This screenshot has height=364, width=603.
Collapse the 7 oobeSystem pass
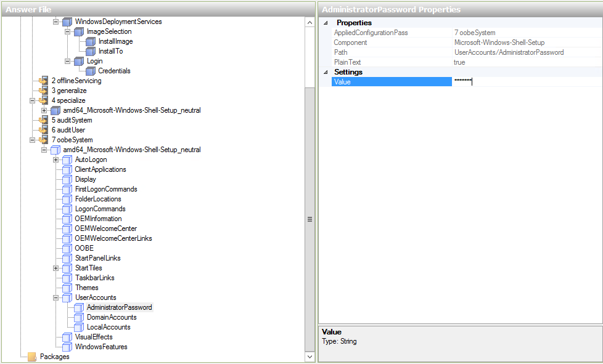click(32, 140)
